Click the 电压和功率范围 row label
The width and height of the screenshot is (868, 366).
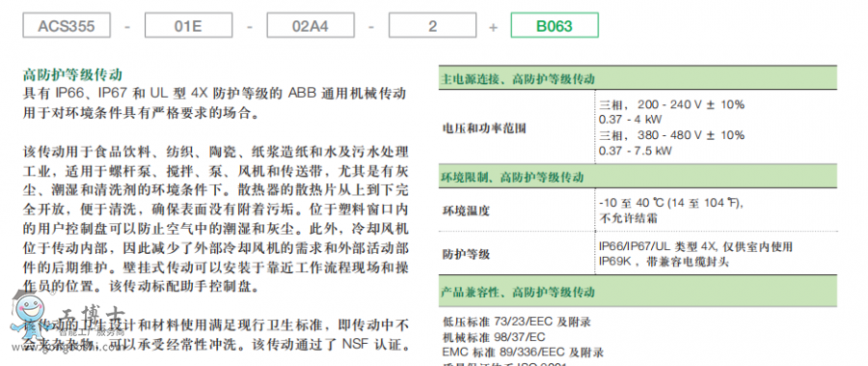[x=484, y=128]
